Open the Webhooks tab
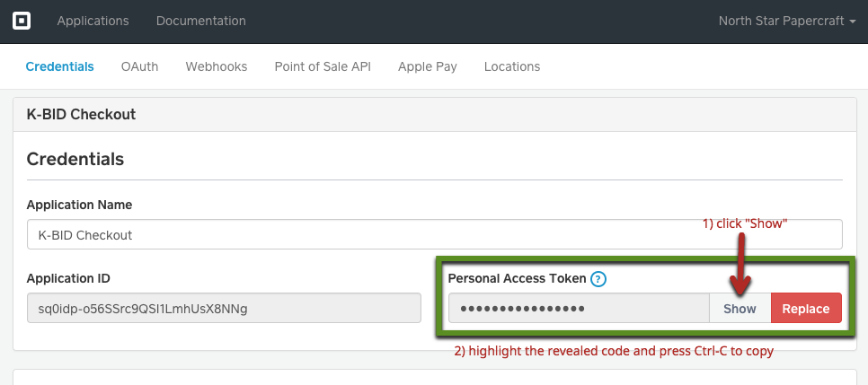 217,67
